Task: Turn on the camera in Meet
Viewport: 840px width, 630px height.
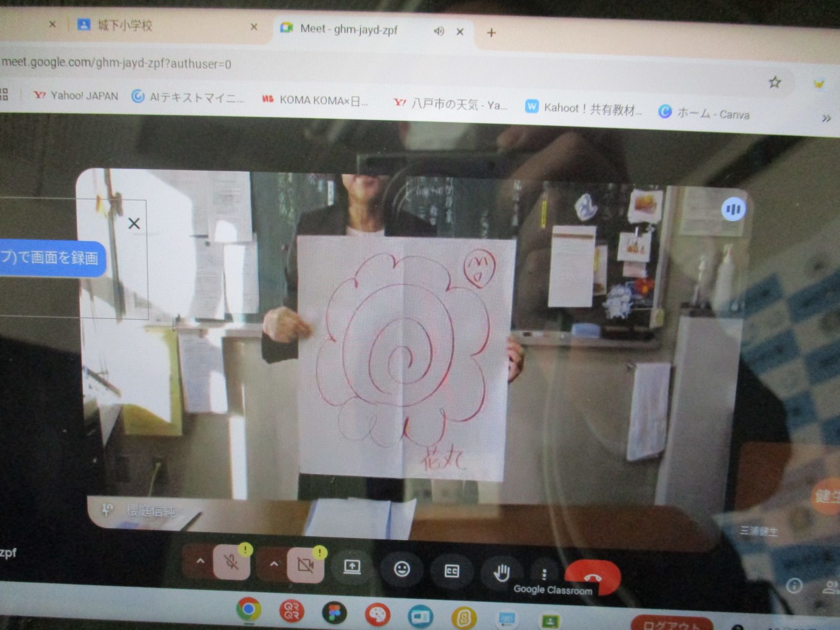Action: [305, 565]
